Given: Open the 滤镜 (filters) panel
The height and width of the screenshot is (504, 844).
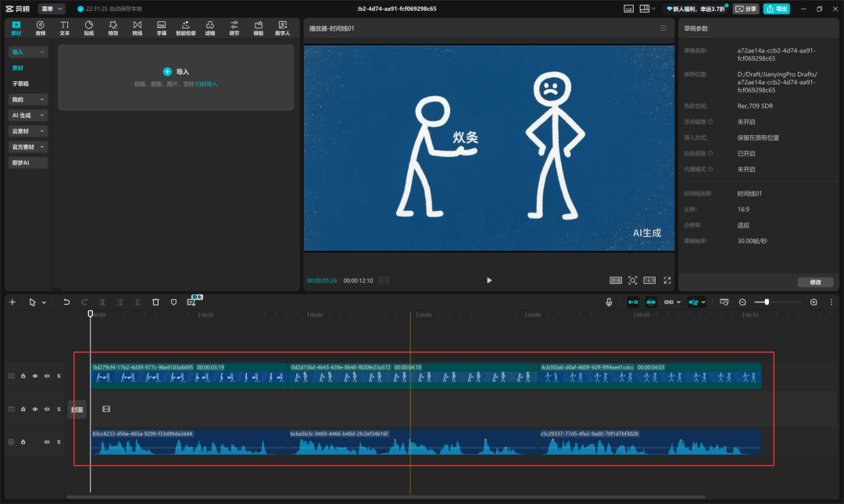Looking at the screenshot, I should click(210, 28).
